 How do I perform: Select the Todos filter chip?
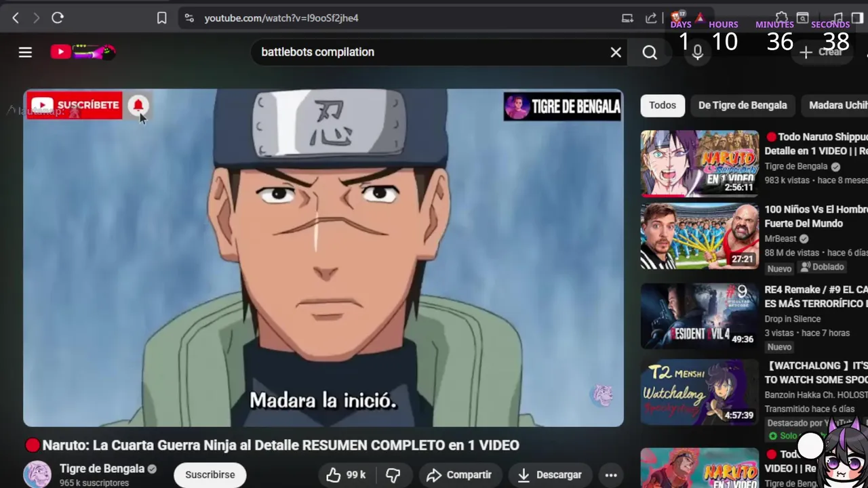click(663, 105)
